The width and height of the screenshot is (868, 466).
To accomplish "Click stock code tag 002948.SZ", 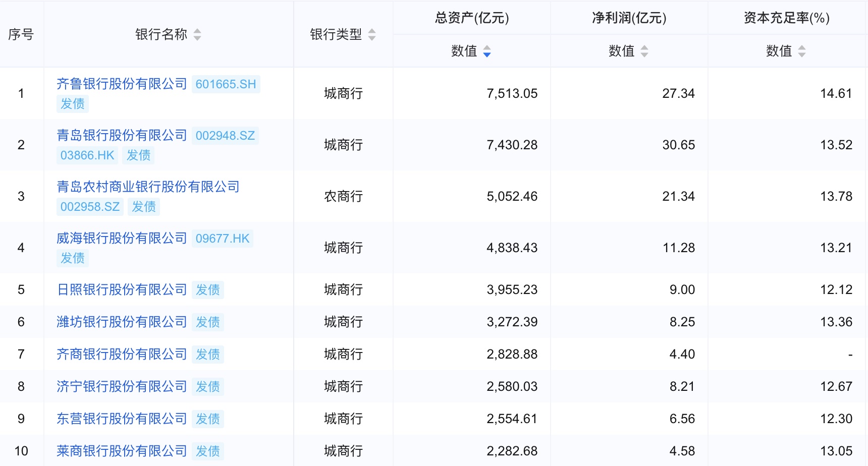I will tap(225, 136).
